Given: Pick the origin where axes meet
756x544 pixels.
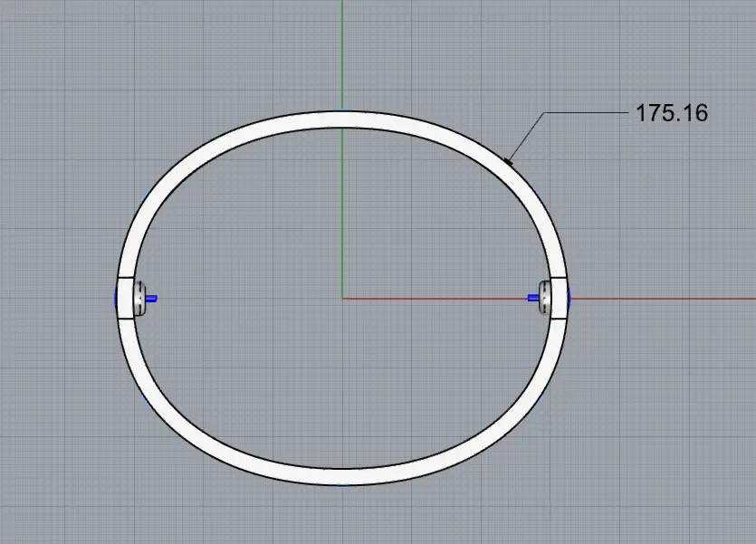Looking at the screenshot, I should pos(342,297).
